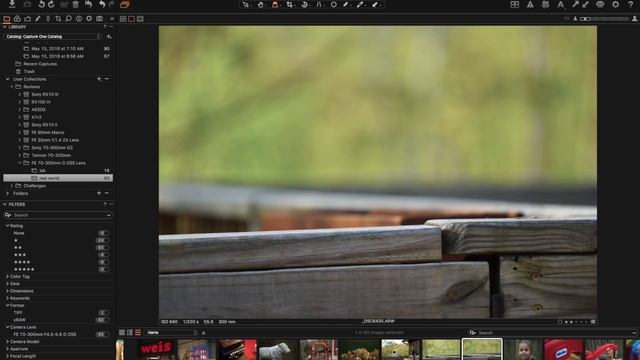Click the Import images icon
Screen dimensions: 640x360
[12, 4]
